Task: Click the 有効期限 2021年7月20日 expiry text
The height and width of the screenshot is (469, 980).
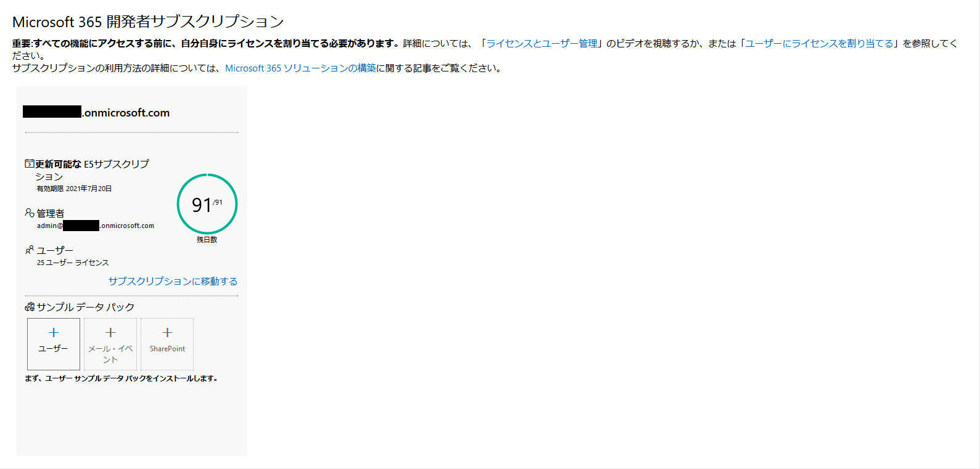Action: [74, 189]
